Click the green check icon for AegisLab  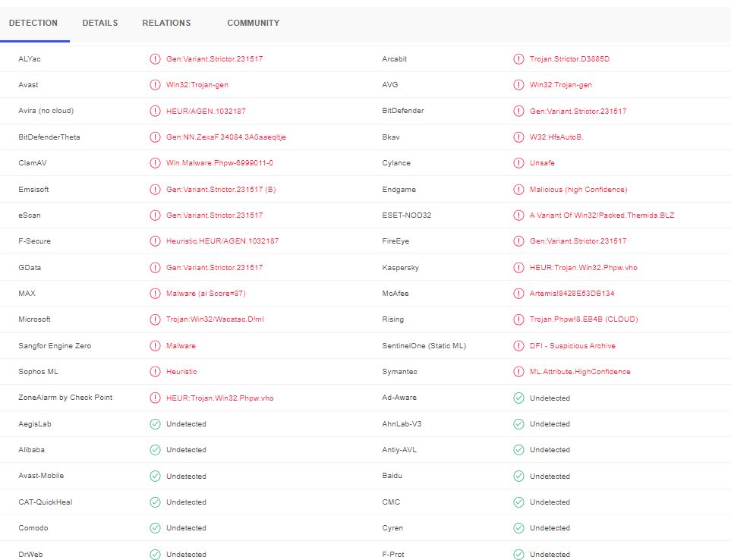pos(155,424)
